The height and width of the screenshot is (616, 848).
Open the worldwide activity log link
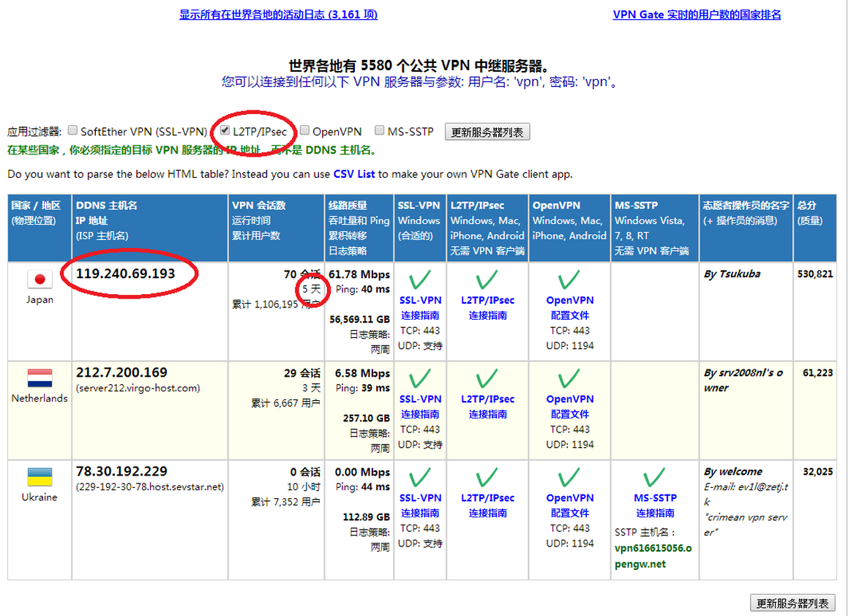point(278,15)
